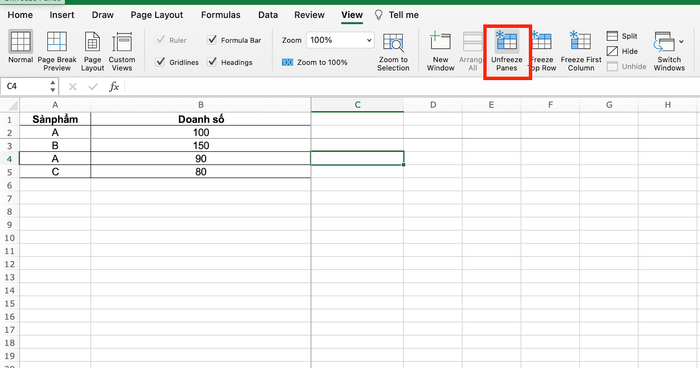Click cell A3 containing B
700x368 pixels.
point(55,146)
